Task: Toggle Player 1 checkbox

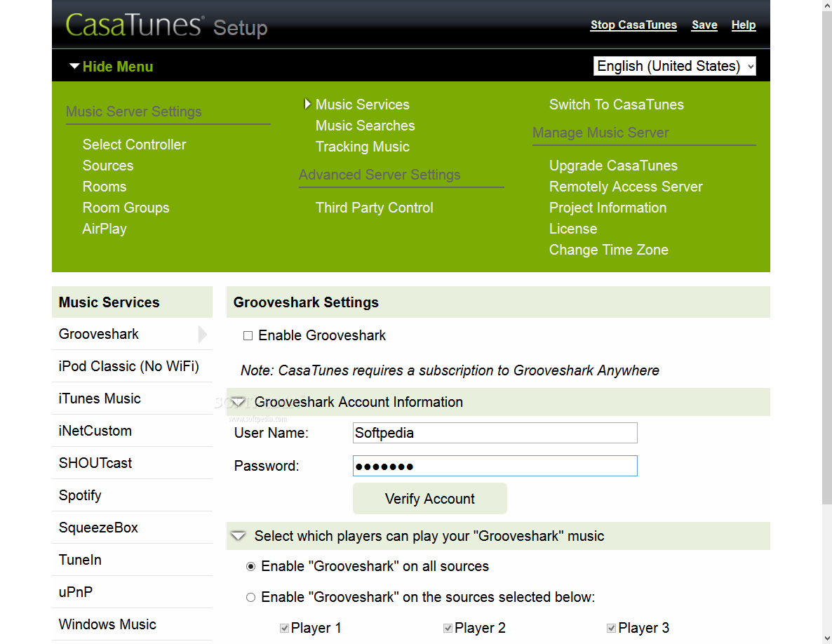Action: pyautogui.click(x=284, y=628)
